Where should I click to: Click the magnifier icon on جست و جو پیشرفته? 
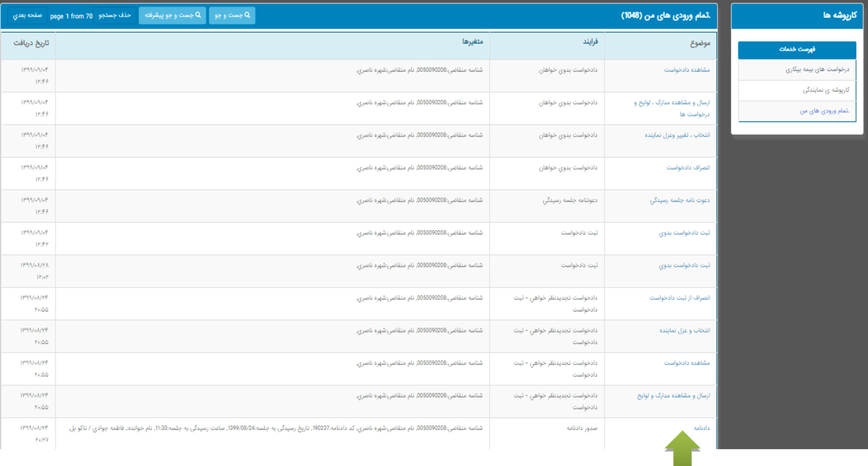[198, 15]
